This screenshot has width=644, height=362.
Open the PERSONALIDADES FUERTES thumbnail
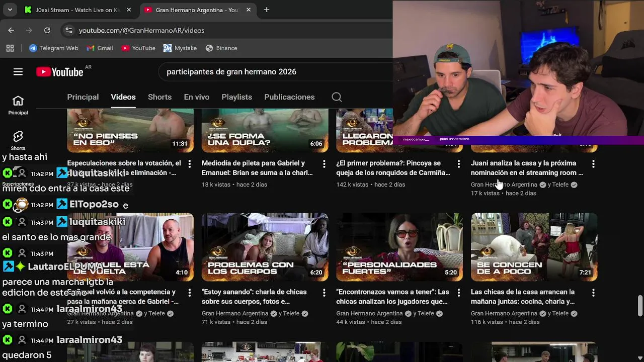coord(399,247)
